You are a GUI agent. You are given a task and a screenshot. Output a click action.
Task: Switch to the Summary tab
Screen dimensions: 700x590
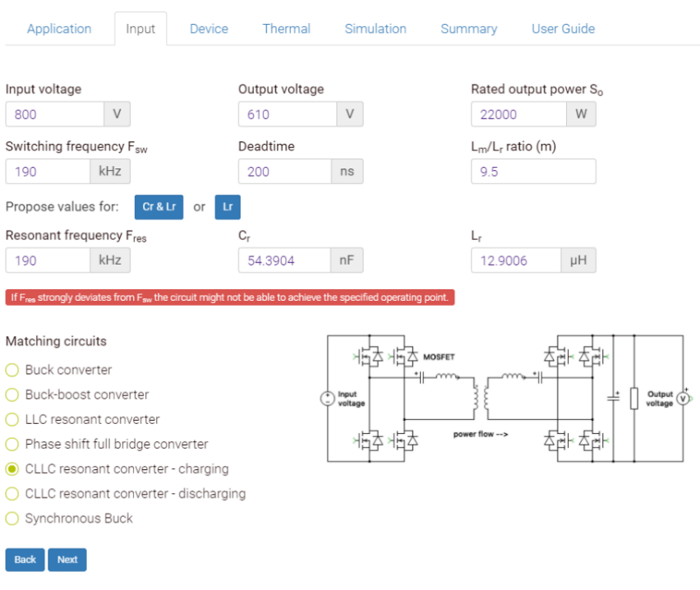click(468, 29)
